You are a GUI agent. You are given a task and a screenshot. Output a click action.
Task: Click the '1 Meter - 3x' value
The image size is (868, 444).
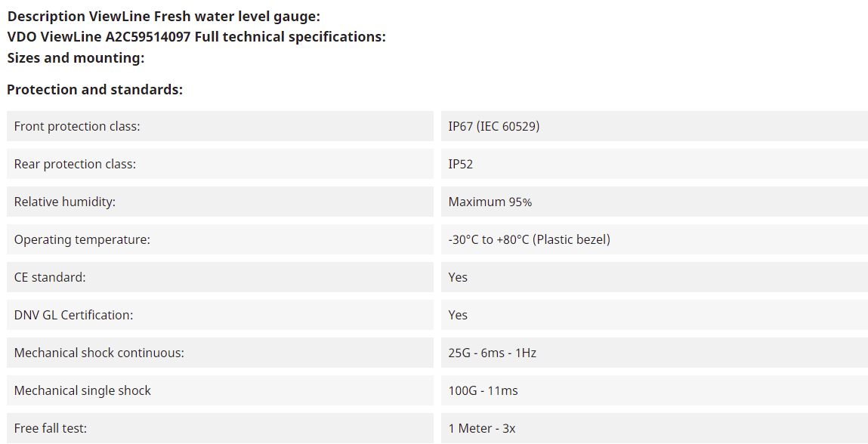click(481, 428)
